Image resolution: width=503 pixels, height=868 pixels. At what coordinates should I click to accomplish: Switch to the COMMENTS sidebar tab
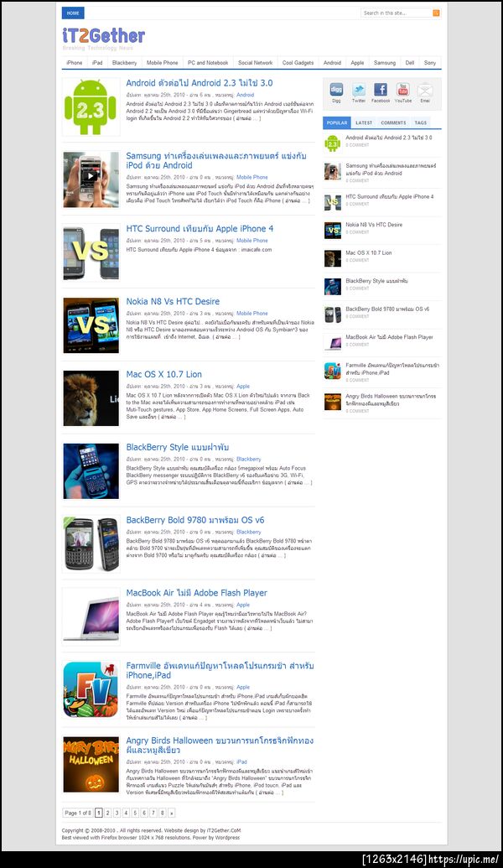pyautogui.click(x=393, y=123)
